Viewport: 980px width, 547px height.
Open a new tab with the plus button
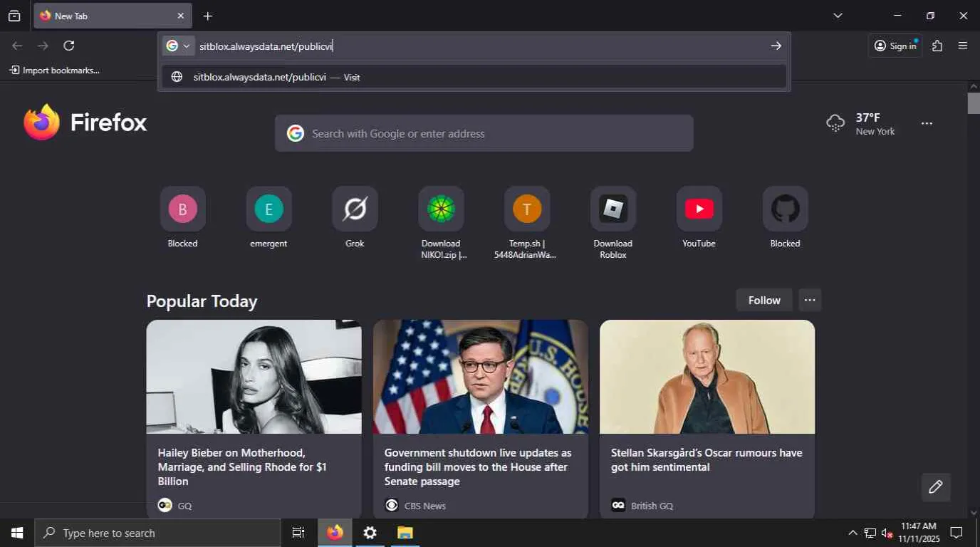(x=207, y=16)
